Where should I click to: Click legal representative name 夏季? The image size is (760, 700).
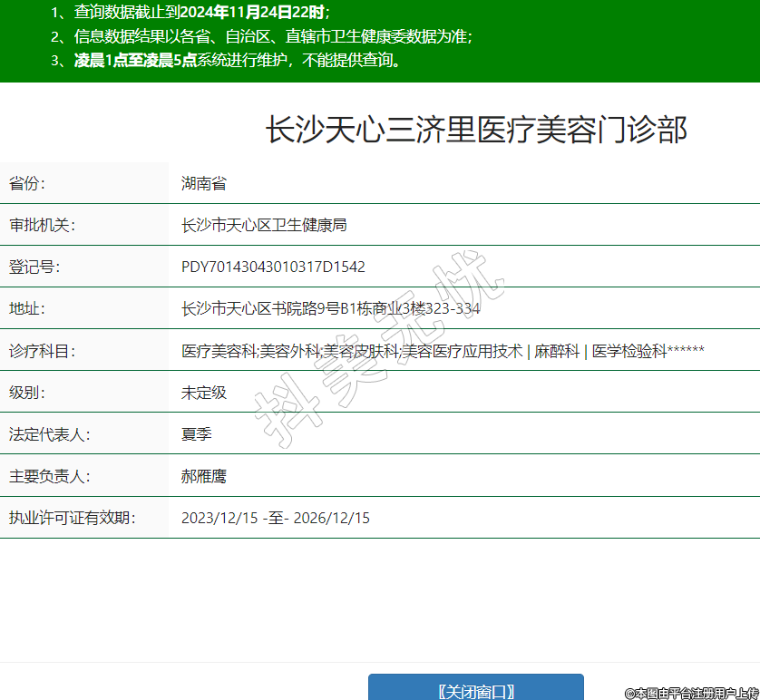[196, 434]
